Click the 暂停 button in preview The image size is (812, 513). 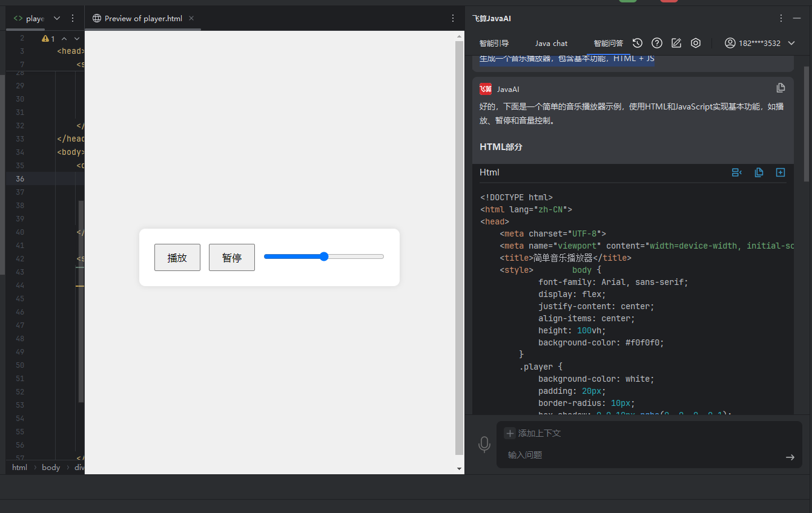point(232,258)
